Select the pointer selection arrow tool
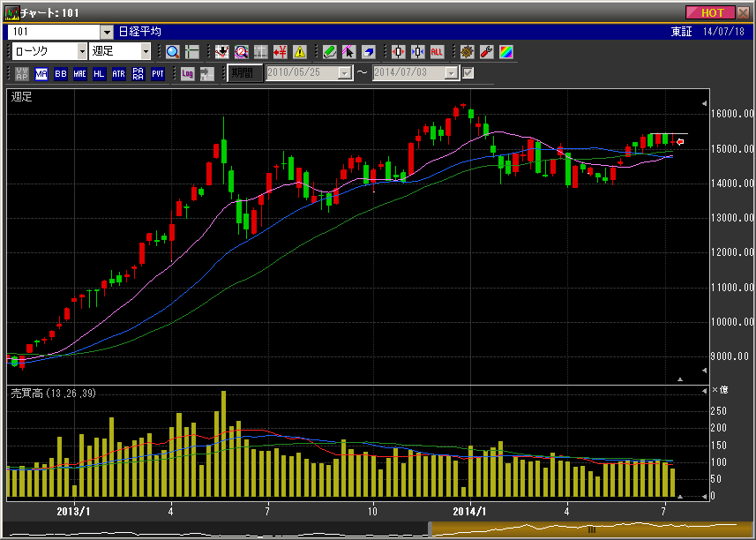The height and width of the screenshot is (540, 756). (x=349, y=51)
